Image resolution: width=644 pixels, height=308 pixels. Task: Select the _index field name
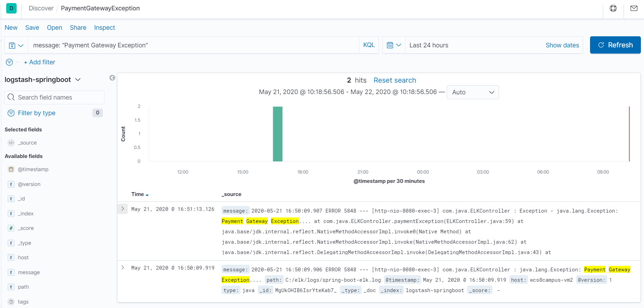(26, 214)
